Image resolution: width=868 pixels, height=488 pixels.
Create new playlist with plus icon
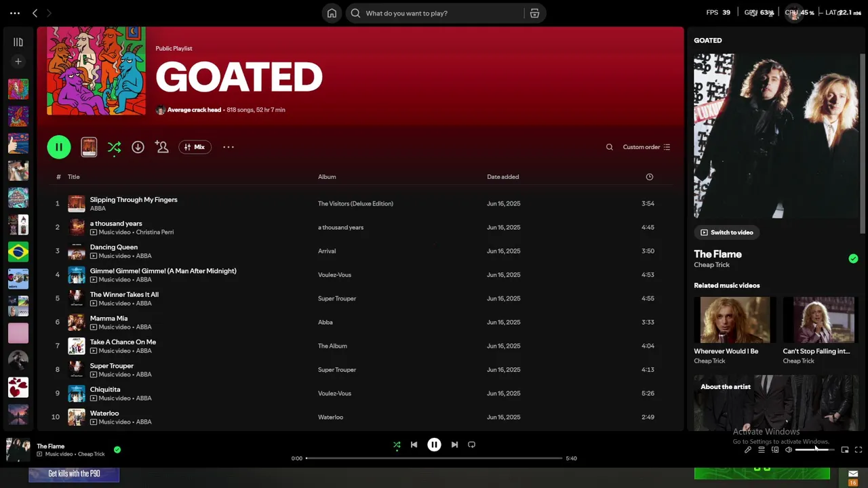pyautogui.click(x=18, y=62)
